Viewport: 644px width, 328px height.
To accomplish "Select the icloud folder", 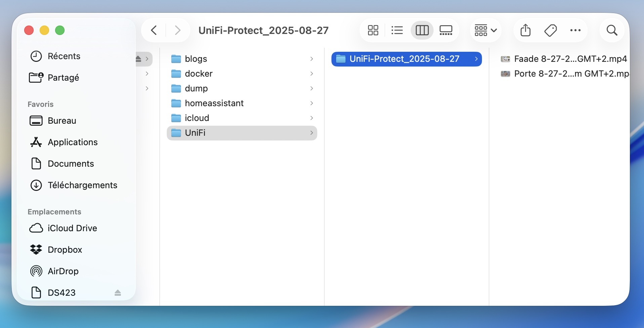I will coord(242,118).
